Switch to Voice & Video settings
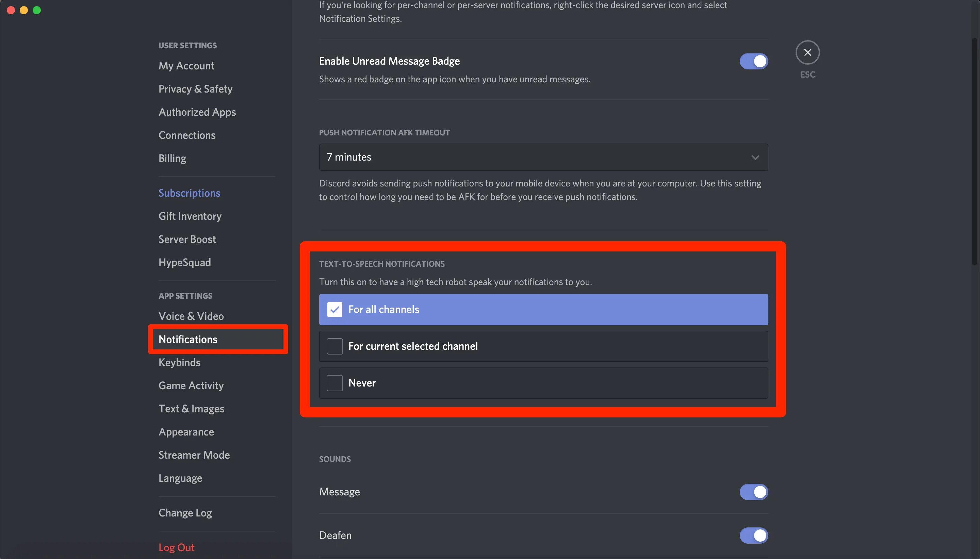The width and height of the screenshot is (980, 559). [191, 316]
